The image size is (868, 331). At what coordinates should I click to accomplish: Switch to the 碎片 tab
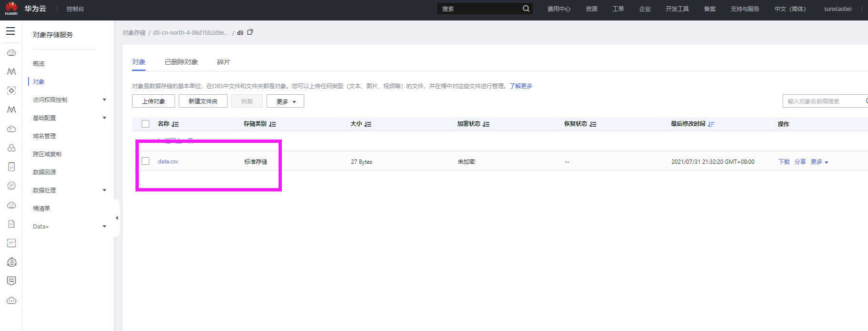[x=223, y=62]
